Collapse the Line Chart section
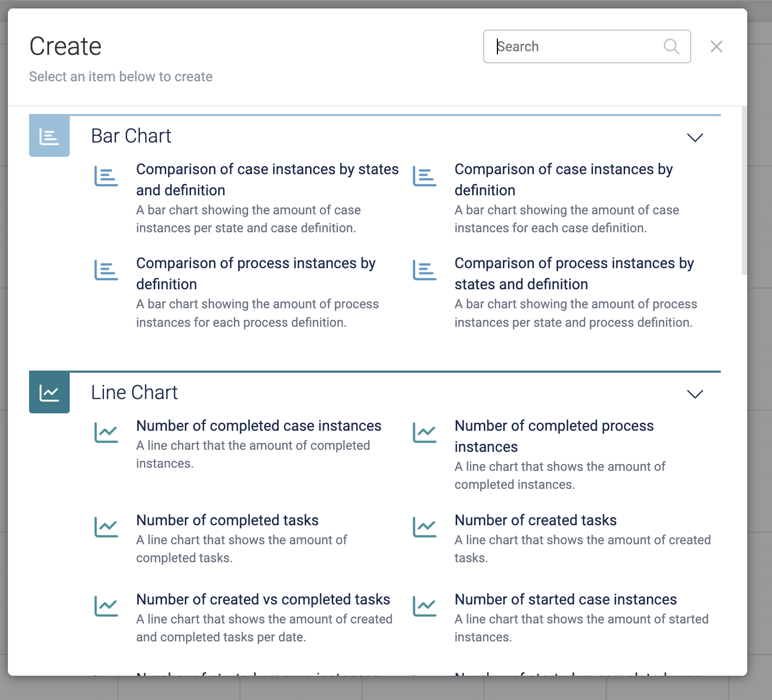This screenshot has width=772, height=700. click(695, 394)
